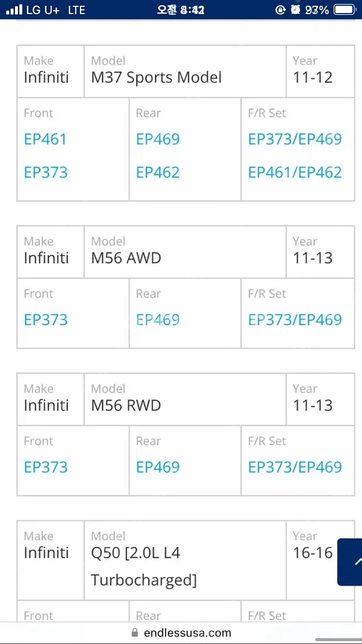Select EP461/EP462 set for M37 Sports
Viewport: 362px width, 644px height.
click(x=295, y=172)
